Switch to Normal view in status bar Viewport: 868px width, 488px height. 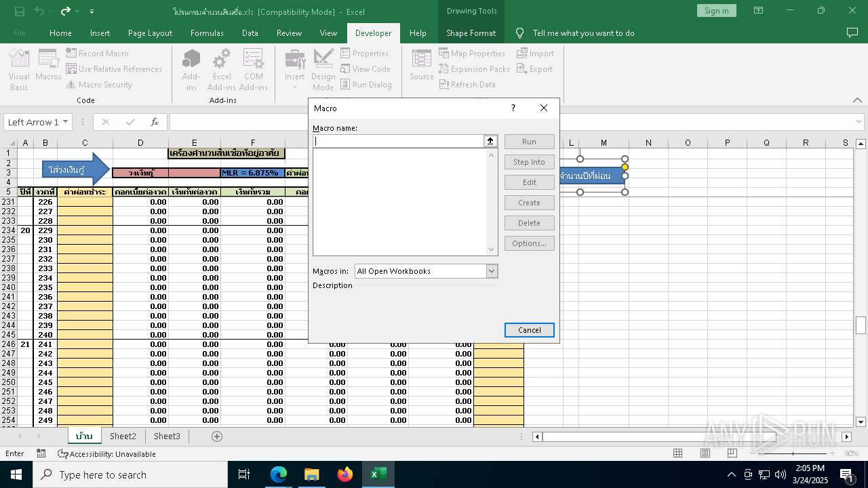(x=677, y=453)
